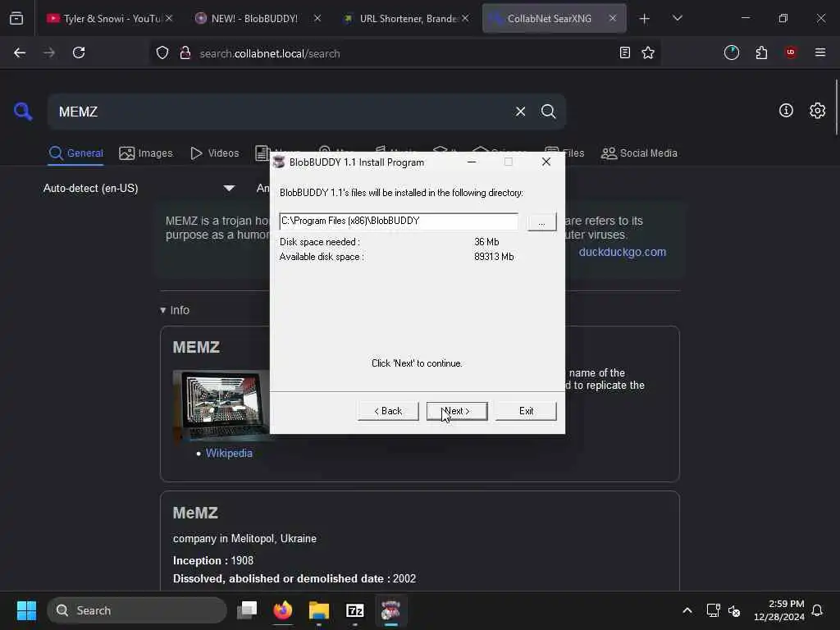Close the NEW! - BlobBUDDY! tab
Image resolution: width=840 pixels, height=630 pixels.
point(317,19)
